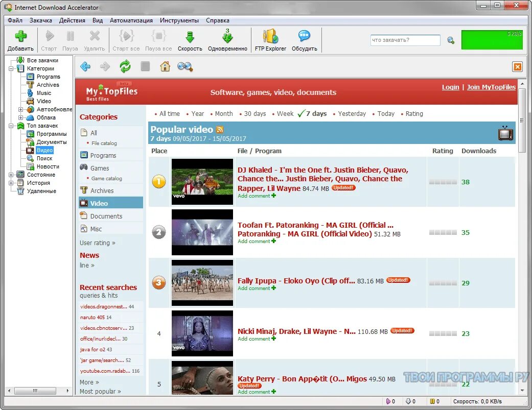Go to browser home page
This screenshot has width=532, height=410.
click(165, 66)
